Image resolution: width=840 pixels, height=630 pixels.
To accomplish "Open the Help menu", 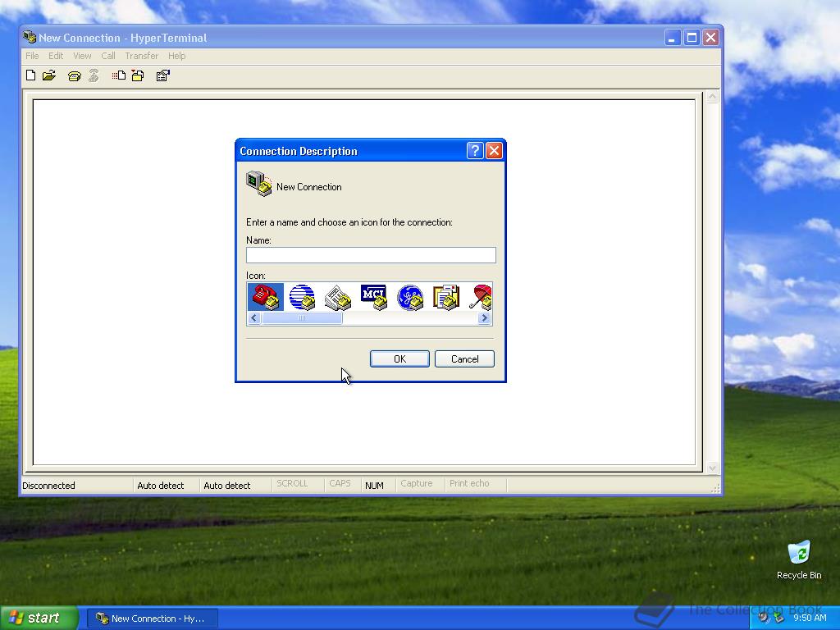I will tap(177, 56).
